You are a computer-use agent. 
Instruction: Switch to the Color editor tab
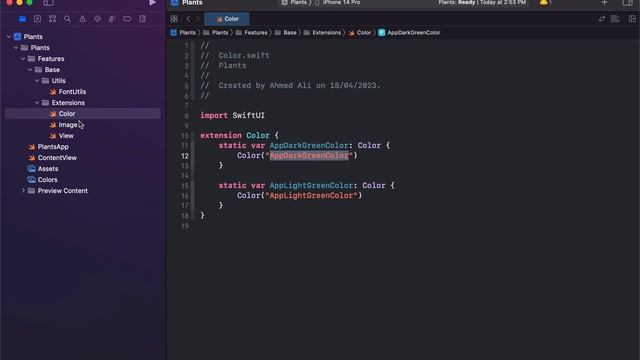pyautogui.click(x=227, y=19)
